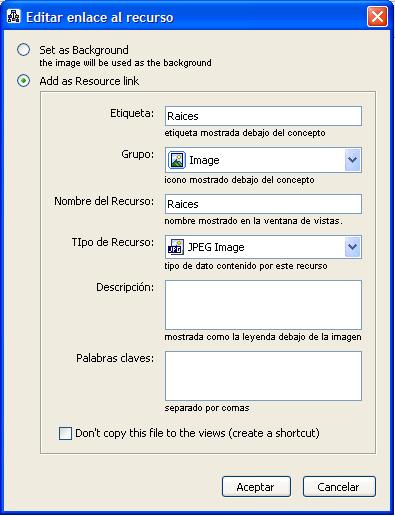Click the Set as Background label text

coord(84,50)
